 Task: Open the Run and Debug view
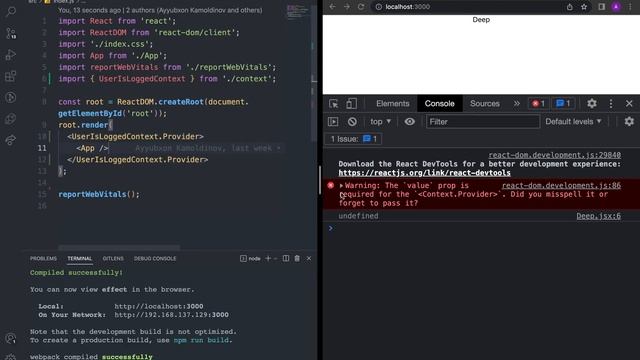(x=11, y=54)
